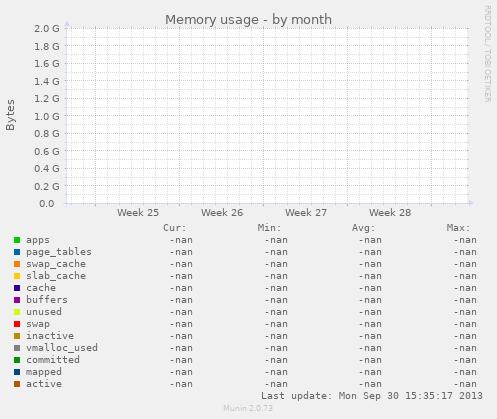Click the brown active legend swatch
497x419 pixels.
[x=17, y=384]
